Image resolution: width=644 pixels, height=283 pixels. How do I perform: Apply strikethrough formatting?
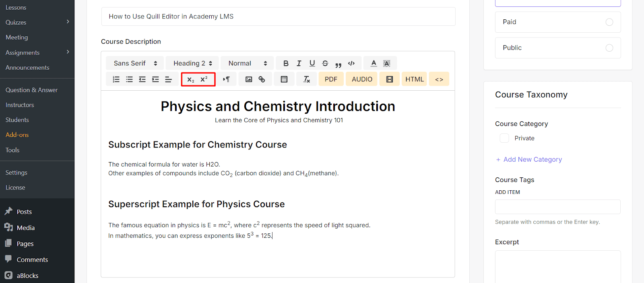pos(325,63)
